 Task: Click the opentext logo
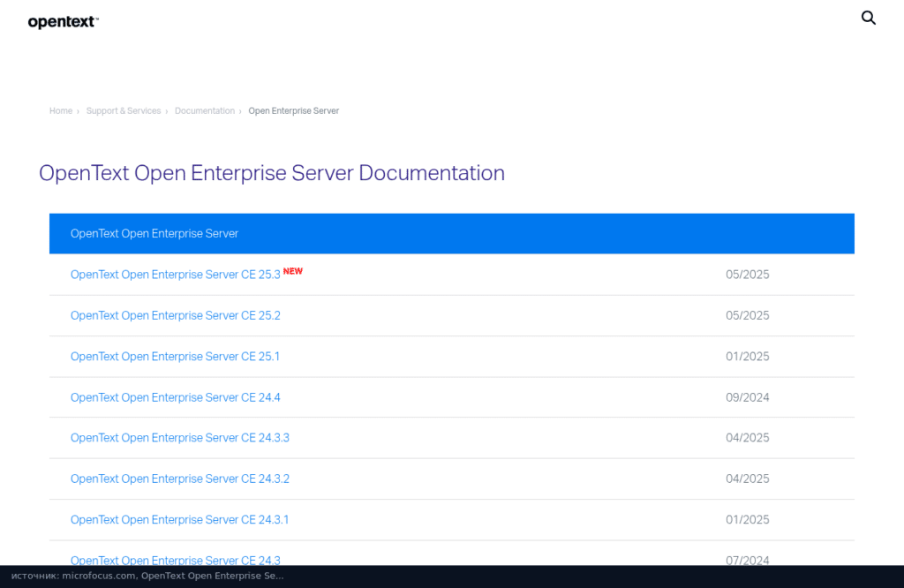64,22
